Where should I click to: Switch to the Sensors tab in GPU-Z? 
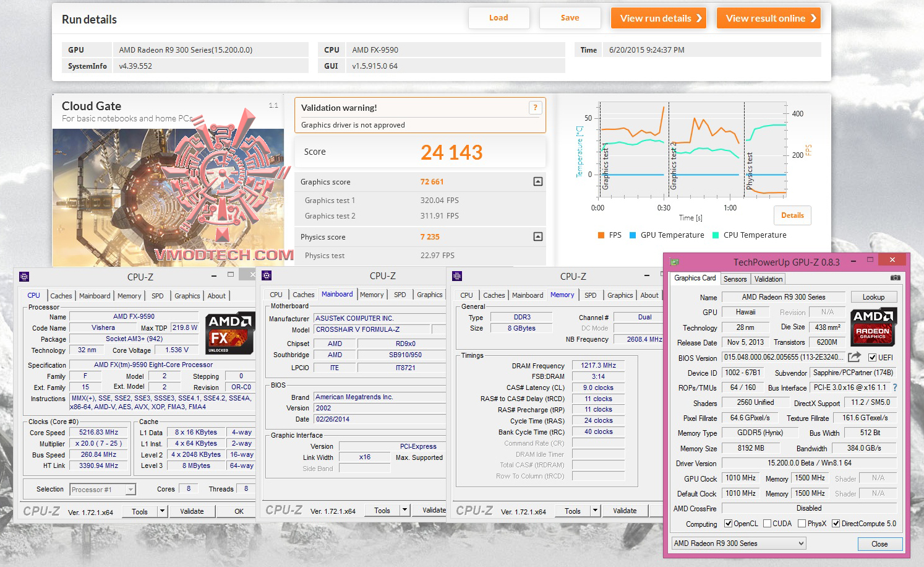735,279
